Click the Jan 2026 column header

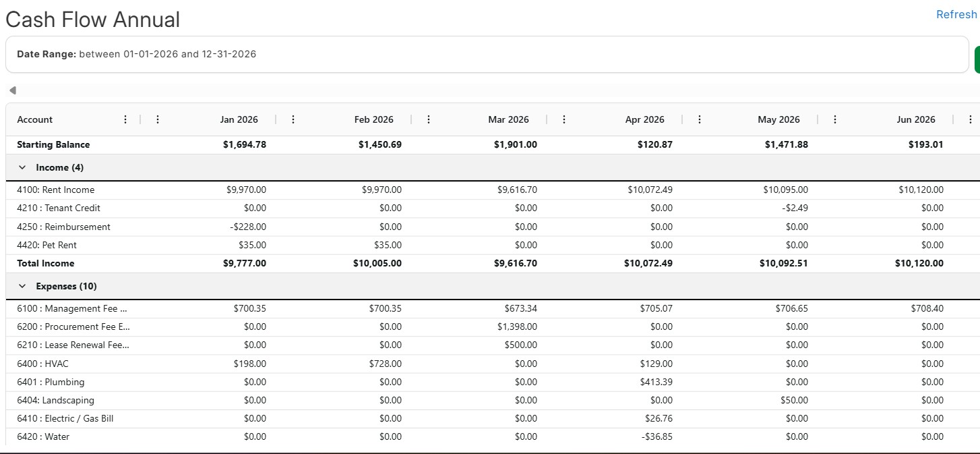pos(239,119)
